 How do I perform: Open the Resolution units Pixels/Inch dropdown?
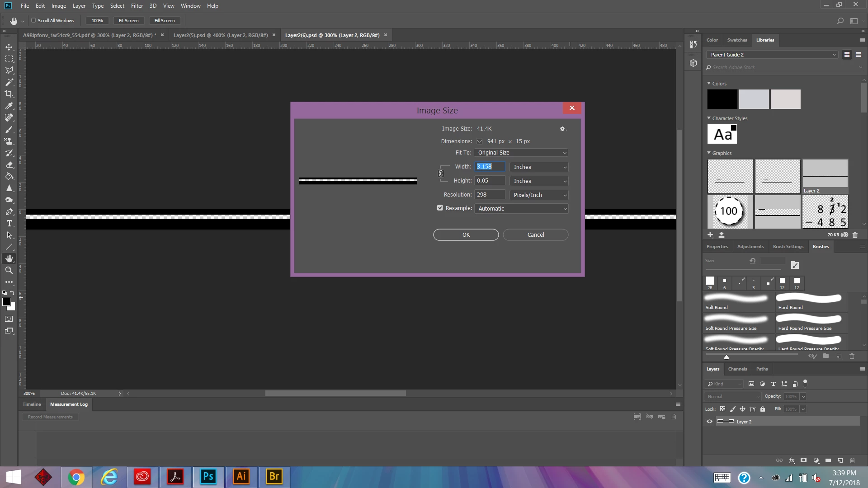539,195
